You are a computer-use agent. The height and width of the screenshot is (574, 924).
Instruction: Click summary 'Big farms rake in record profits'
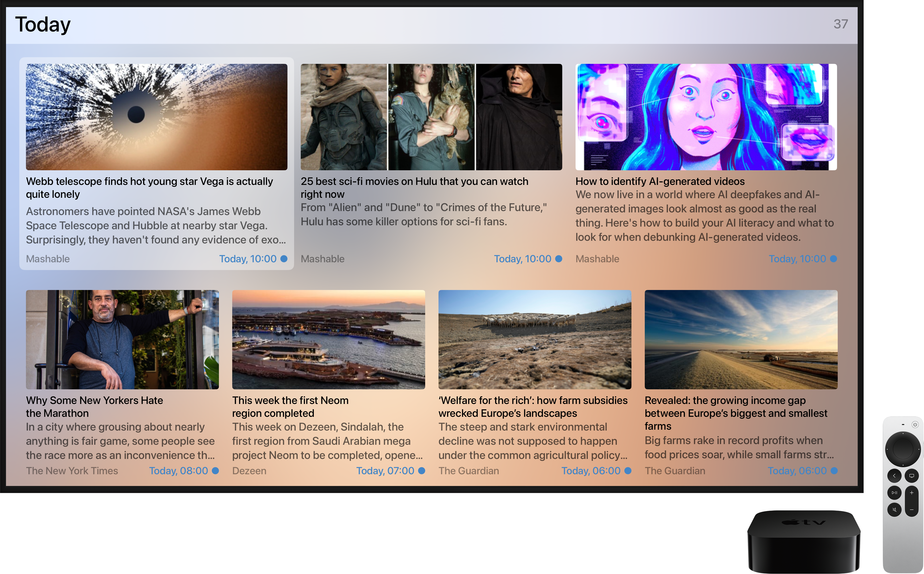tap(739, 448)
